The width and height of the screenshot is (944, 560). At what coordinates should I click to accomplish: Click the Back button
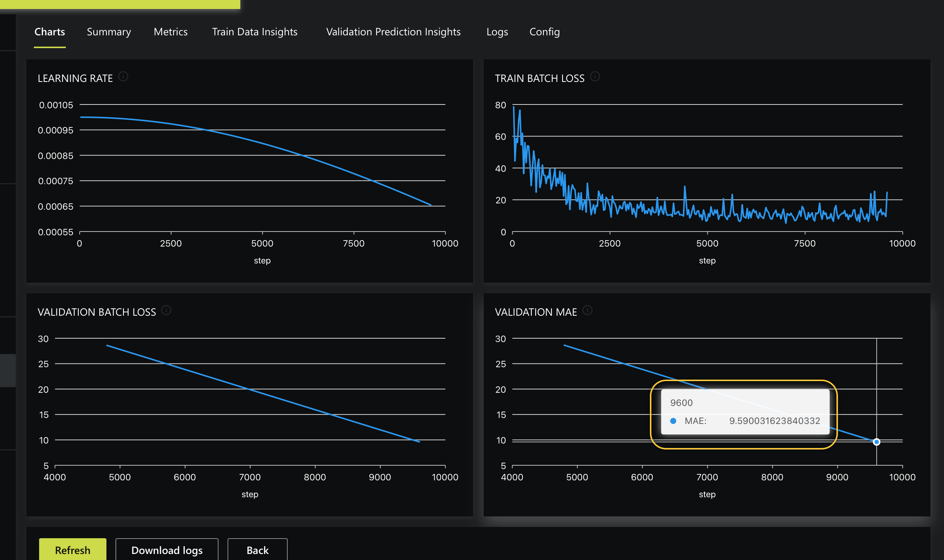[257, 550]
